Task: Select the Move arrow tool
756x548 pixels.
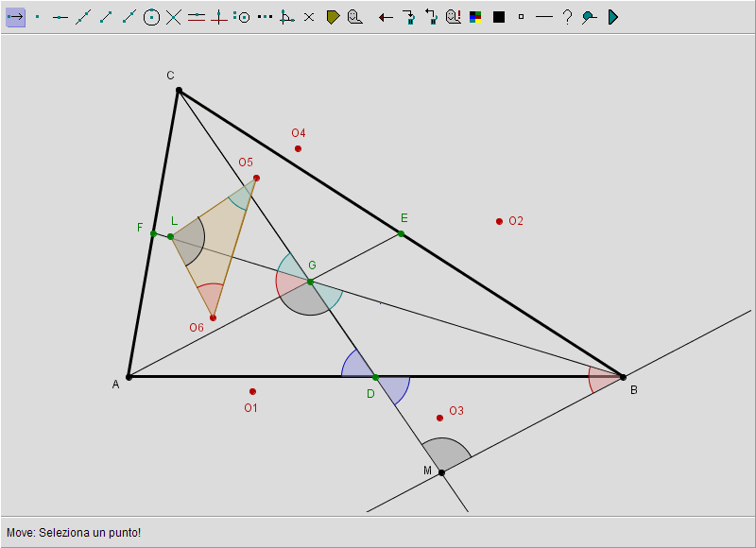Action: (15, 17)
